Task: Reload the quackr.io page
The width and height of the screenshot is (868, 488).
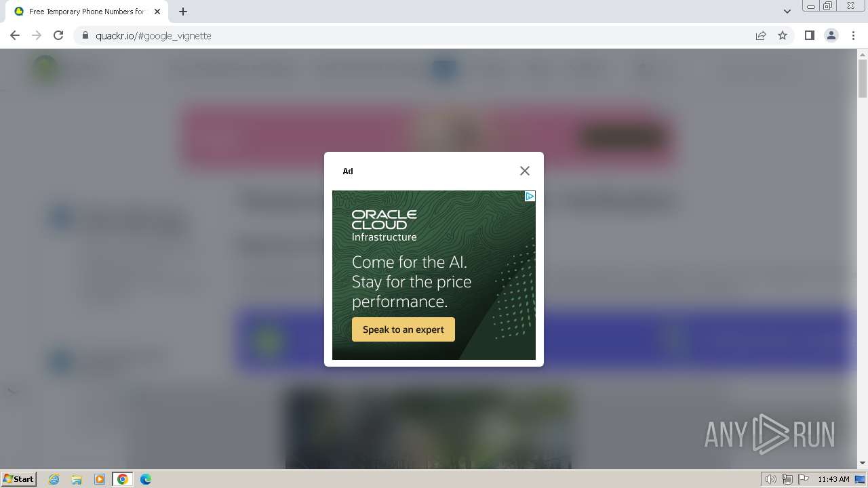Action: (58, 35)
